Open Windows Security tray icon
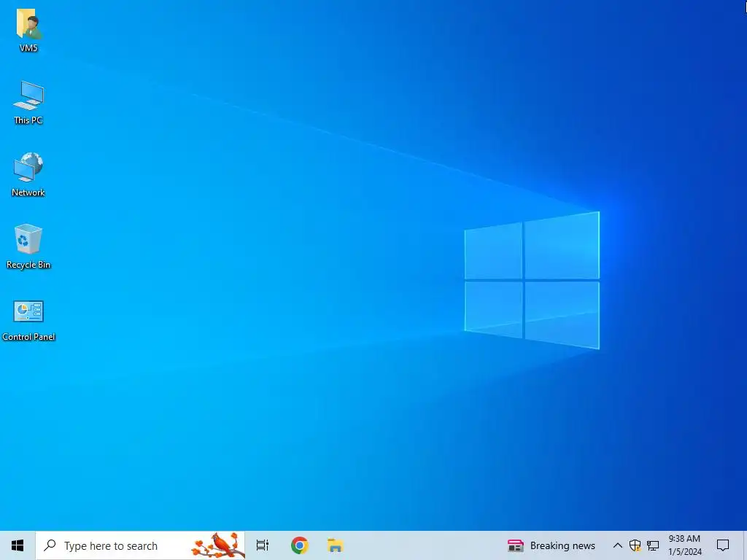The height and width of the screenshot is (560, 747). click(x=635, y=545)
